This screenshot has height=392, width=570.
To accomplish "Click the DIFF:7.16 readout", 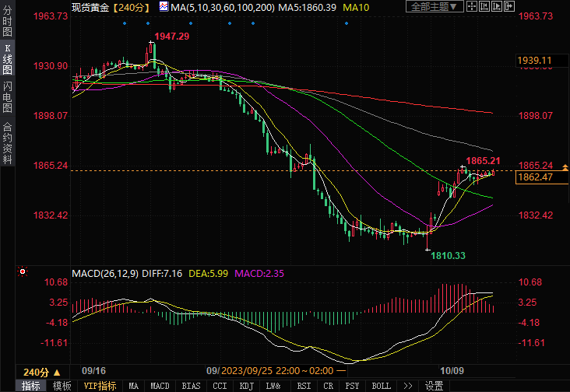I will tap(162, 273).
